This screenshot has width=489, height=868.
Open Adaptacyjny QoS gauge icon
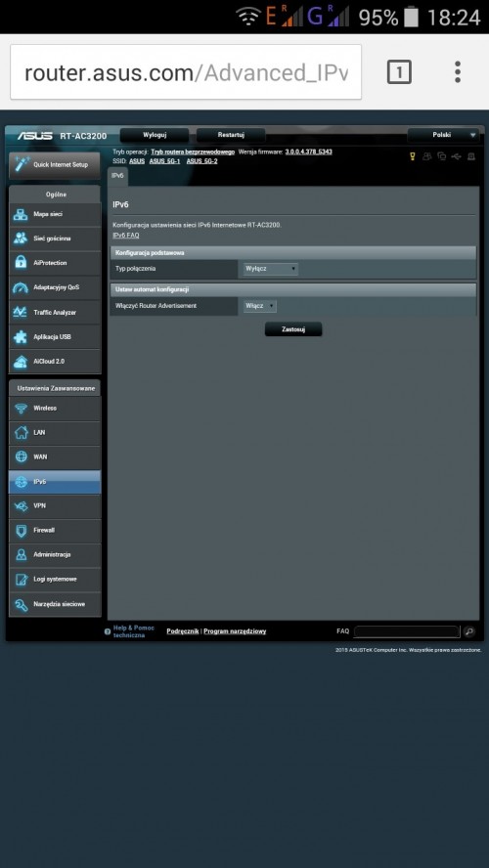pyautogui.click(x=21, y=287)
